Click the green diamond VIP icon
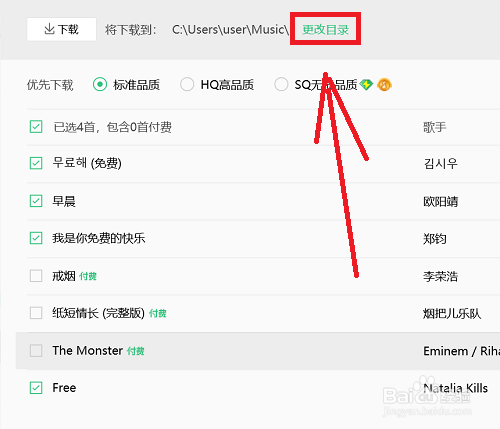The image size is (500, 429). [366, 85]
